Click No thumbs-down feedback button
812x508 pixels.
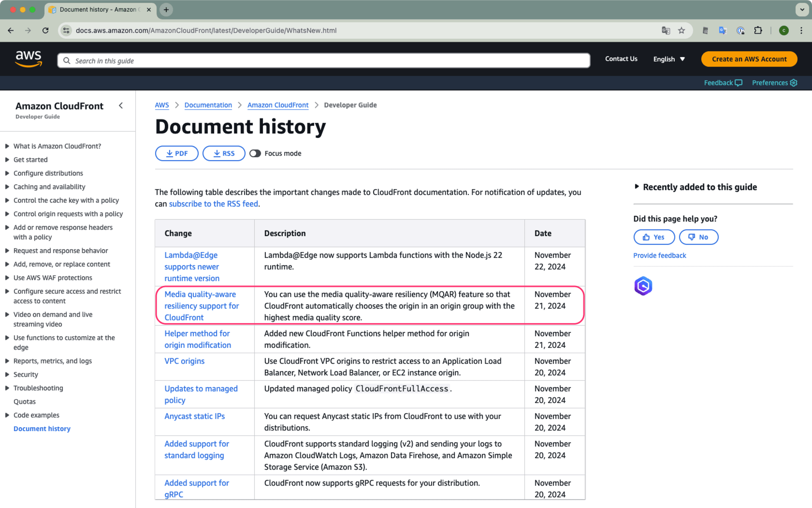click(698, 237)
